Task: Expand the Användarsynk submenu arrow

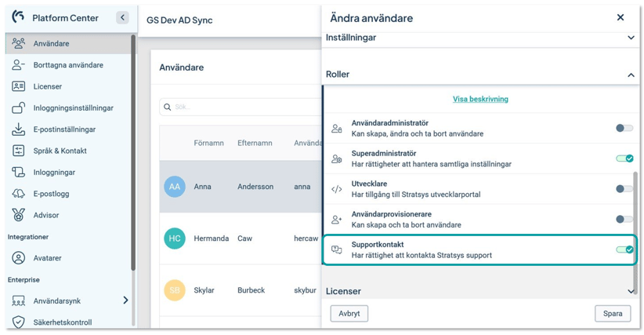Action: click(125, 300)
